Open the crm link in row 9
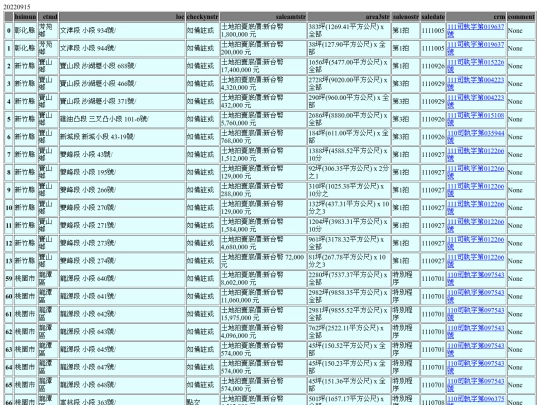 (476, 190)
